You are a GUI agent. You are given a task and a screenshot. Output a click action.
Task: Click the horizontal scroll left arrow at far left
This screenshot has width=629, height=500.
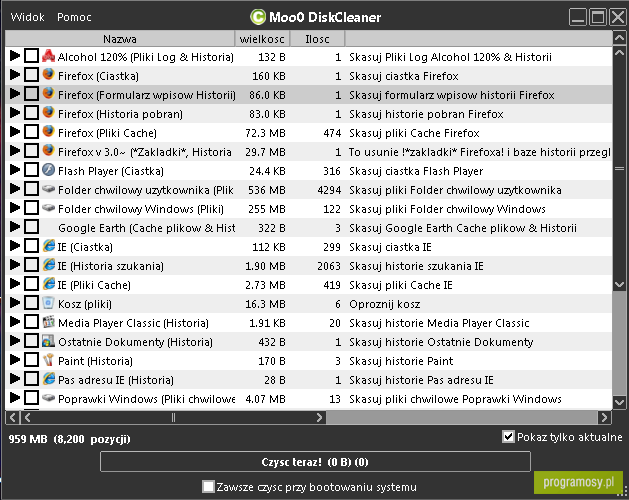12,418
